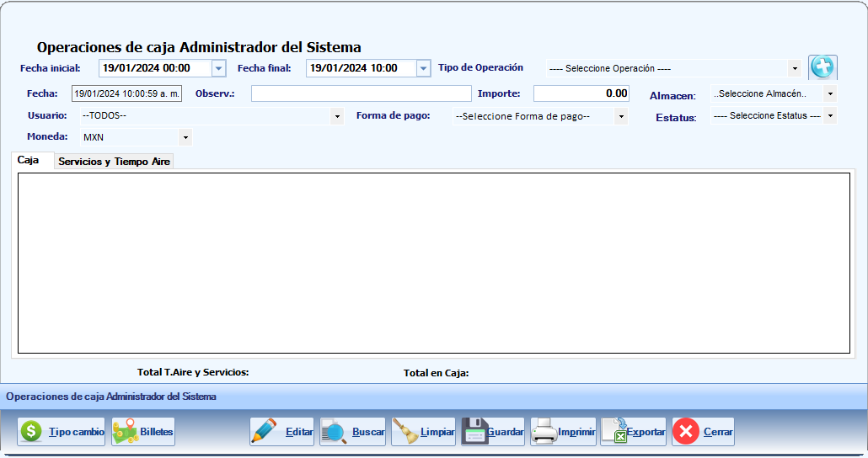Click the Exportar Excel button
Viewport: 868px width, 458px height.
tap(633, 431)
